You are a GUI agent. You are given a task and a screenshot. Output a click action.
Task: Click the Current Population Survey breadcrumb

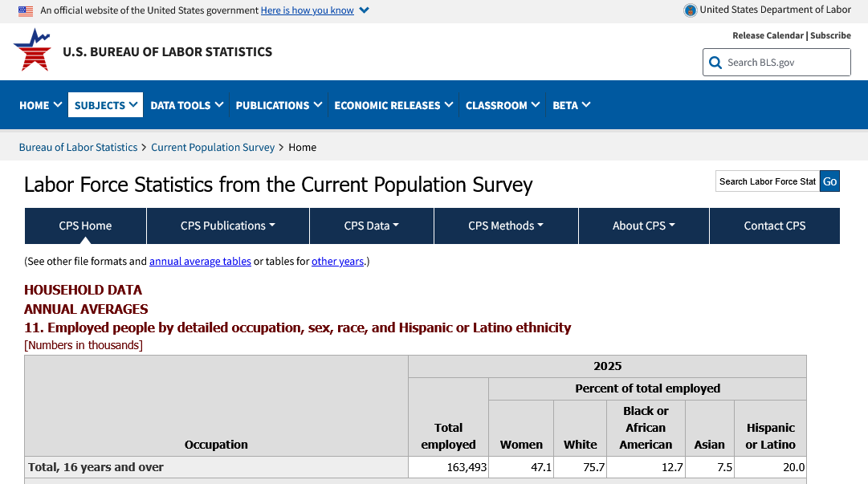pyautogui.click(x=213, y=148)
